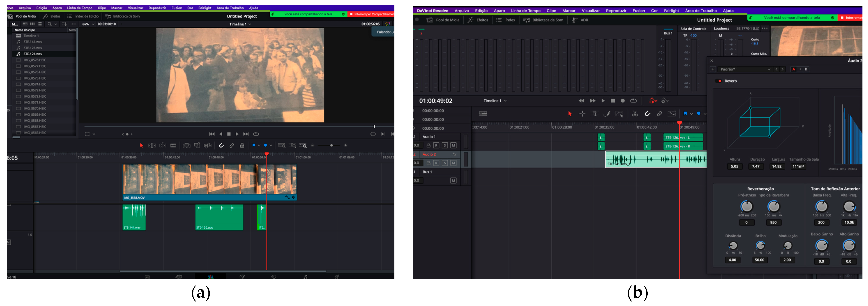Click the record button in Fairlight transport
The height and width of the screenshot is (306, 868).
click(x=623, y=101)
